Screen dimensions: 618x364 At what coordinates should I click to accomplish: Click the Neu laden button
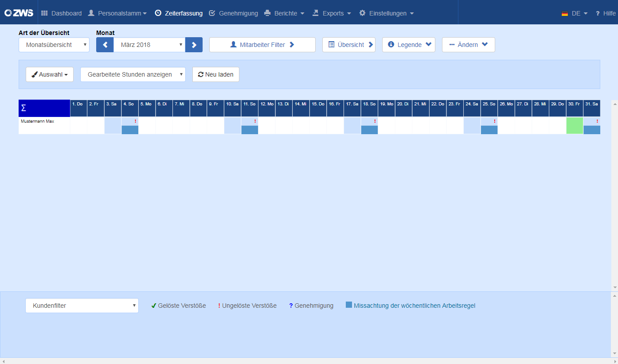tap(216, 74)
